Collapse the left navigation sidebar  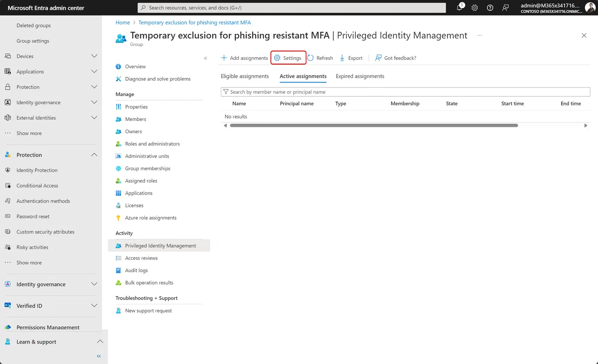pyautogui.click(x=99, y=356)
